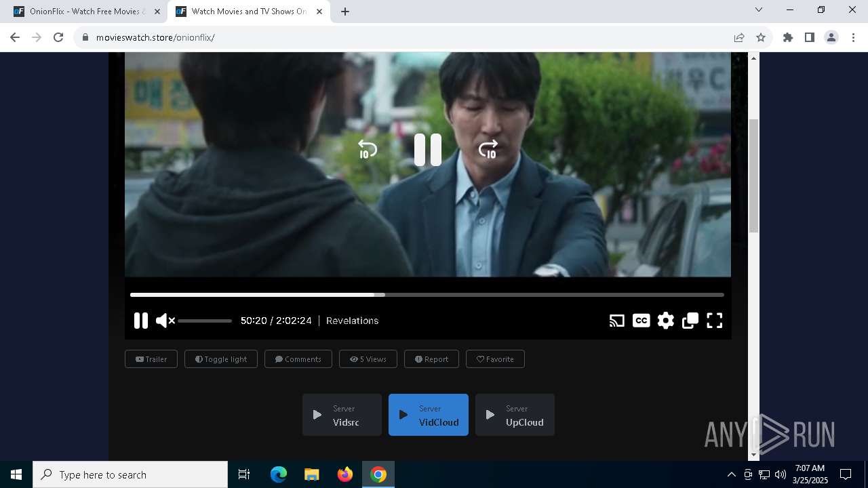
Task: Click the Trailer button
Action: 151,359
